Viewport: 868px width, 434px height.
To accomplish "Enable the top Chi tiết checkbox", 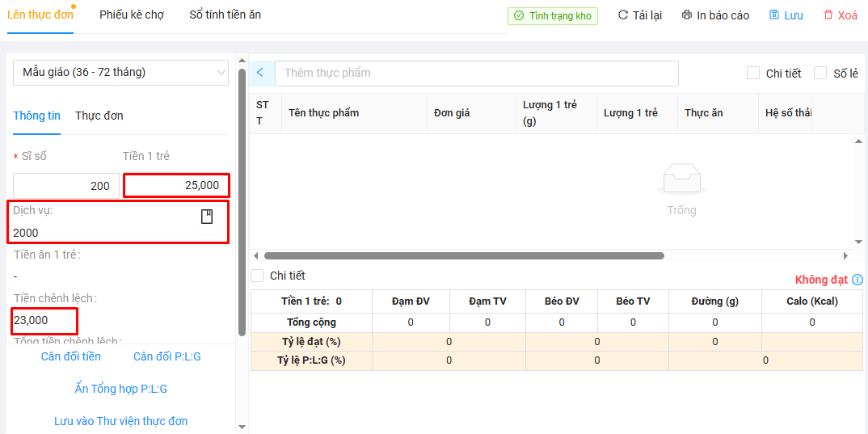I will pyautogui.click(x=752, y=73).
